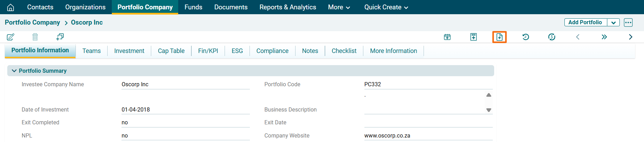Viewport: 644px width, 142px height.
Task: Open the history clock icon
Action: 525,37
